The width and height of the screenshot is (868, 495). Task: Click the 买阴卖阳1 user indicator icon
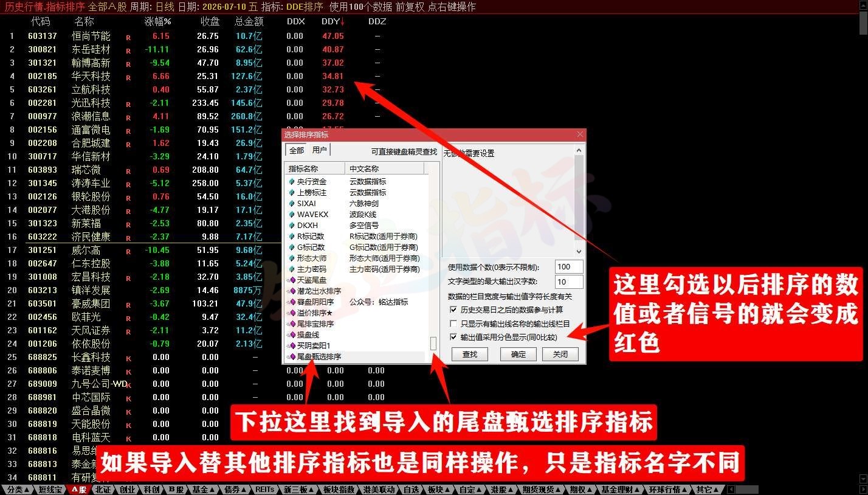point(292,346)
